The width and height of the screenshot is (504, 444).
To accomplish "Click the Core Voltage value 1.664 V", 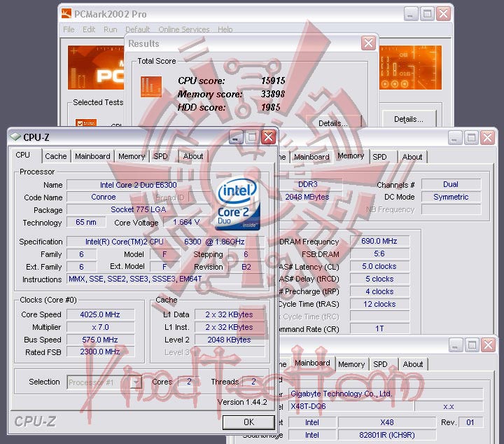I will coord(186,222).
